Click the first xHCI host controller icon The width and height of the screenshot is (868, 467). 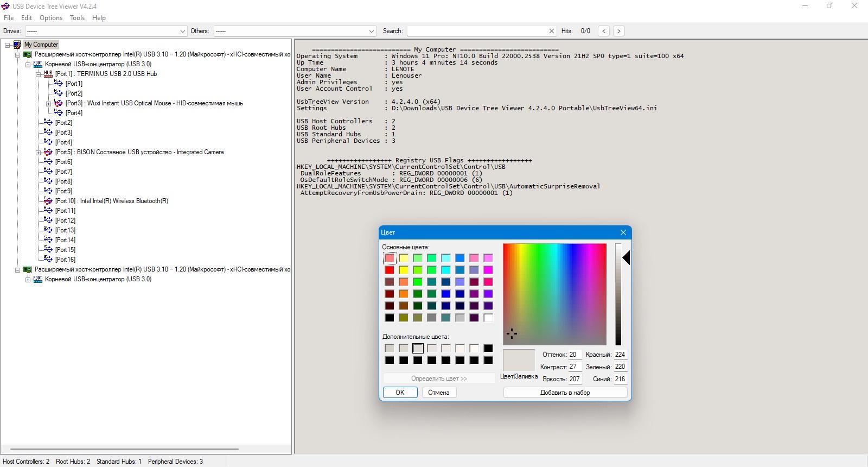[x=28, y=54]
